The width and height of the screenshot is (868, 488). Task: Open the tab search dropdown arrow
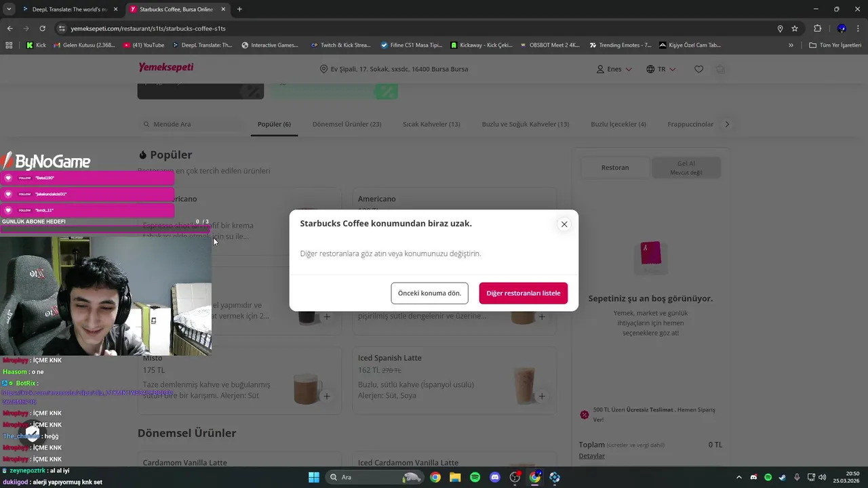tap(8, 9)
